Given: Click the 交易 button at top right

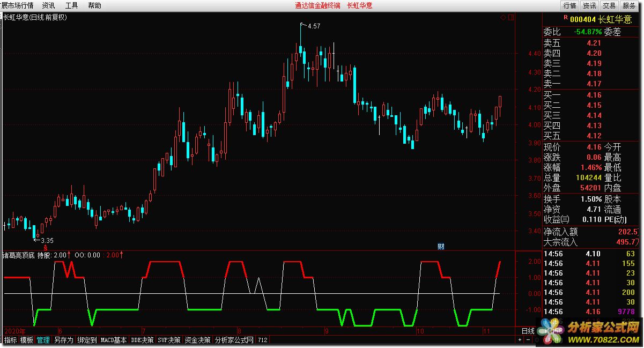Looking at the screenshot, I should 609,5.
